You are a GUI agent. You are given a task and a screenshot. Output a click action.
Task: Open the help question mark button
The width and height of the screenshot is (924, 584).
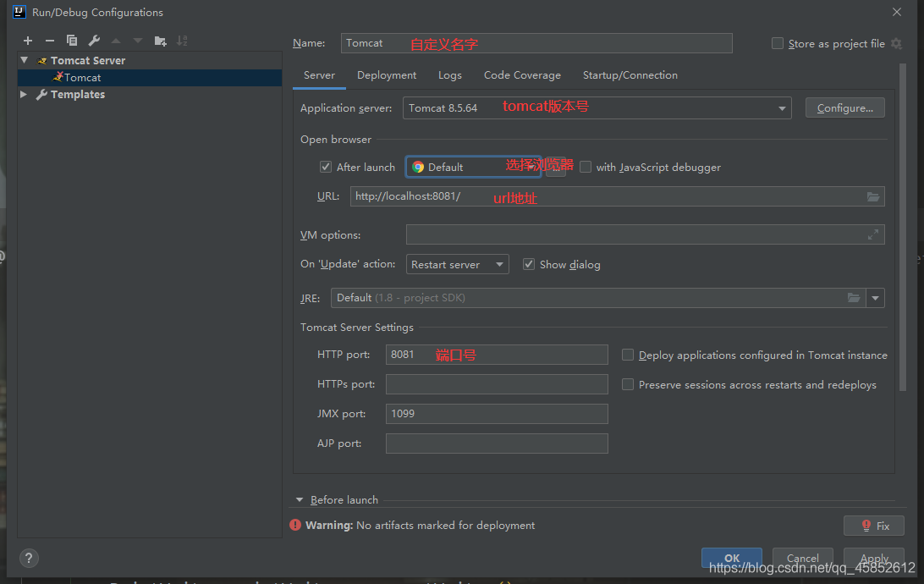point(28,558)
